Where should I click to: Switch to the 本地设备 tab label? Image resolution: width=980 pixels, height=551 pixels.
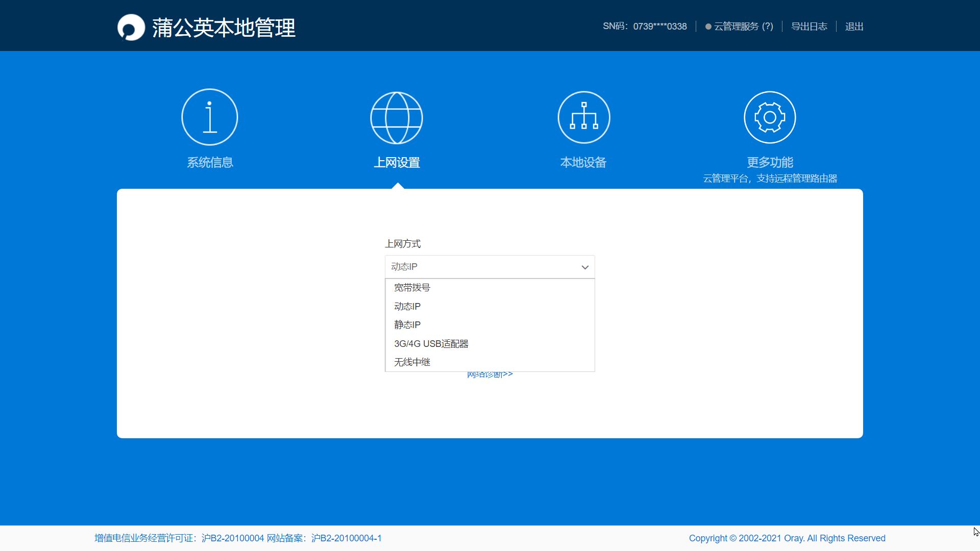[583, 162]
